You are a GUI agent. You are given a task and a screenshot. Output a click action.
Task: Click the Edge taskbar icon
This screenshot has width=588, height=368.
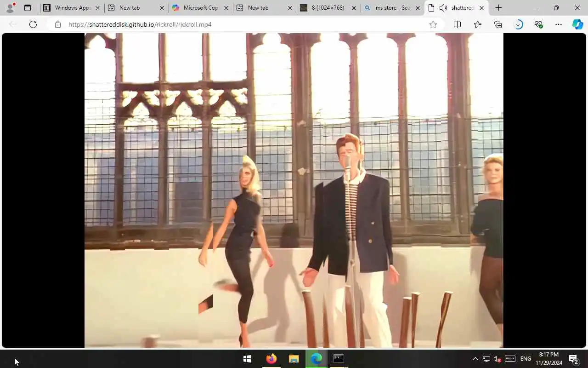(316, 359)
